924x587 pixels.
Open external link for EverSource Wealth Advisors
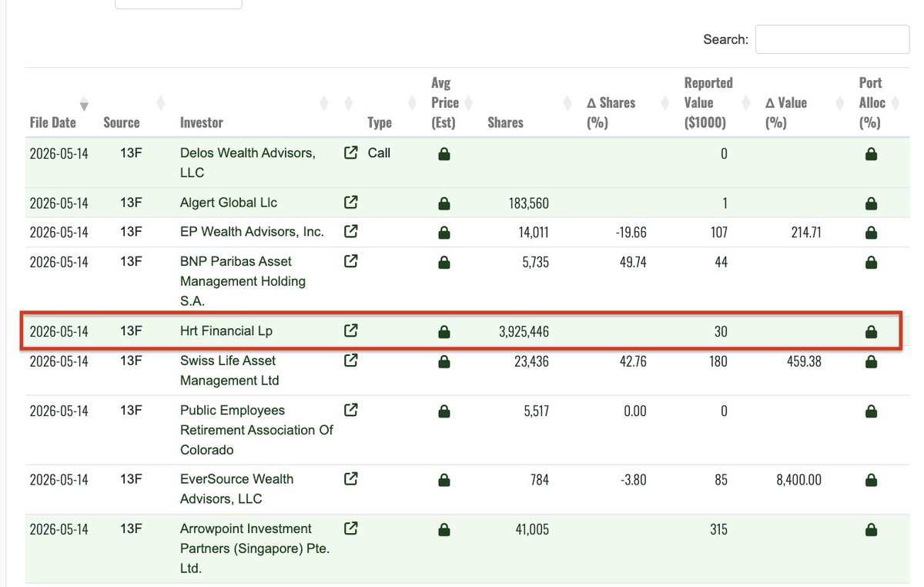coord(350,478)
